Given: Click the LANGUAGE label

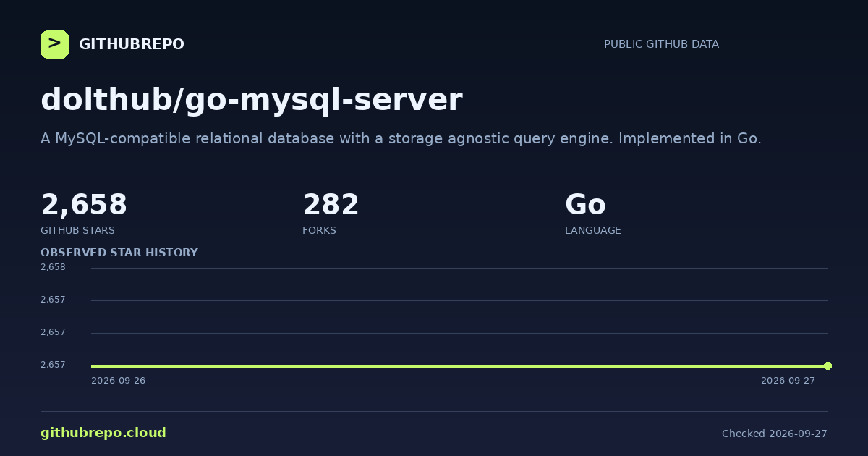Looking at the screenshot, I should 593,230.
